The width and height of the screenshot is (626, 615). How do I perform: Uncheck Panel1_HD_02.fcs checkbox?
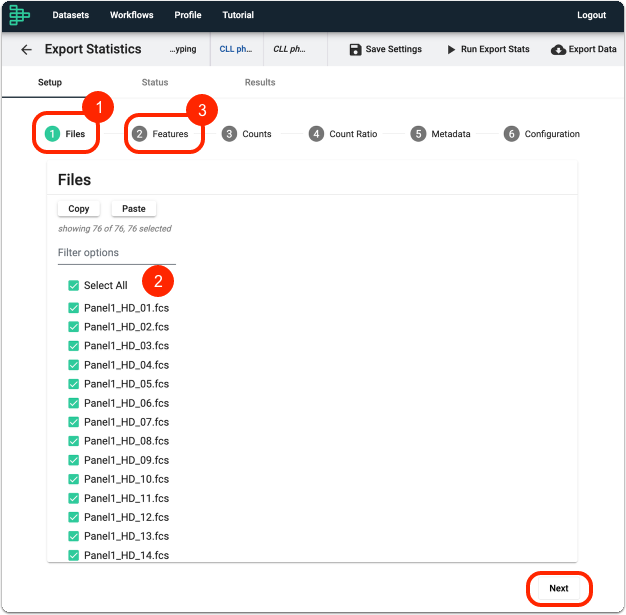73,327
